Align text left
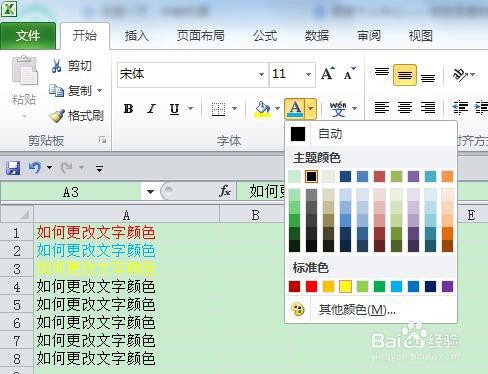 coord(382,108)
